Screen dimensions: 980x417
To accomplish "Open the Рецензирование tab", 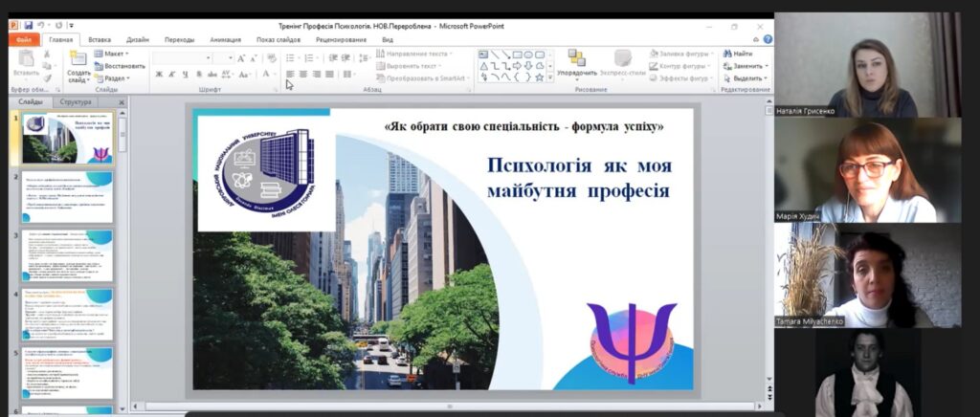I will 342,40.
